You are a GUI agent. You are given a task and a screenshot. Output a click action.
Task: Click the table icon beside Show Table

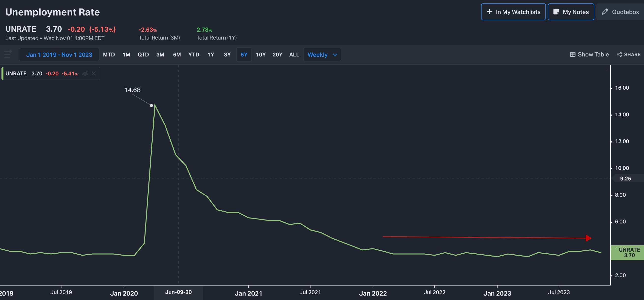click(572, 55)
